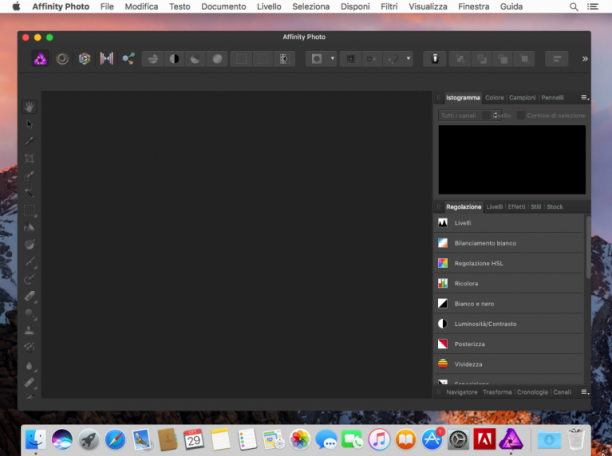Switch to the Stock tab

[555, 207]
